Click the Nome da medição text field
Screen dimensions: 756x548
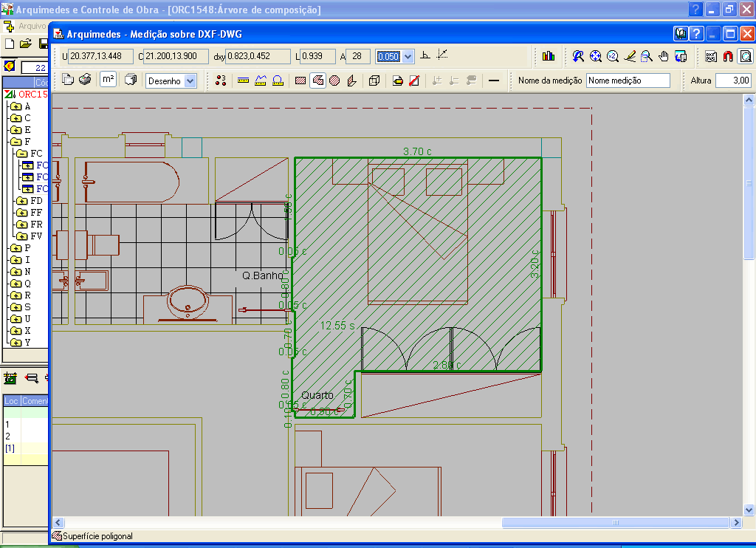coord(628,81)
